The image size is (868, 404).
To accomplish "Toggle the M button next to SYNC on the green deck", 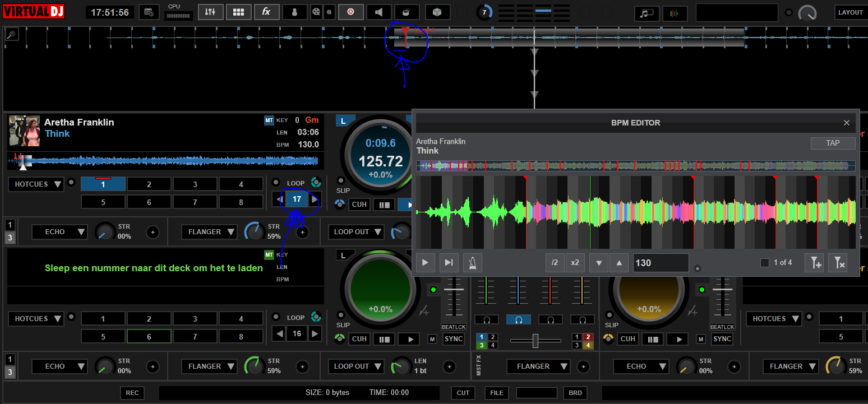I will click(432, 339).
